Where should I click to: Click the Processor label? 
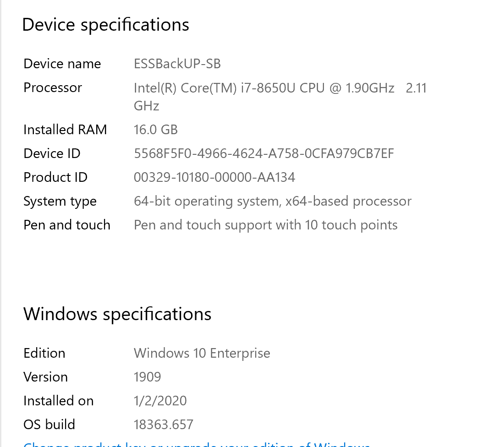52,87
